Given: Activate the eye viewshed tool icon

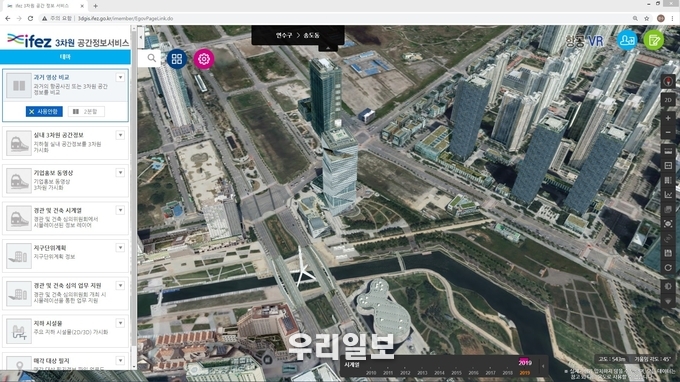Looking at the screenshot, I should [x=668, y=224].
